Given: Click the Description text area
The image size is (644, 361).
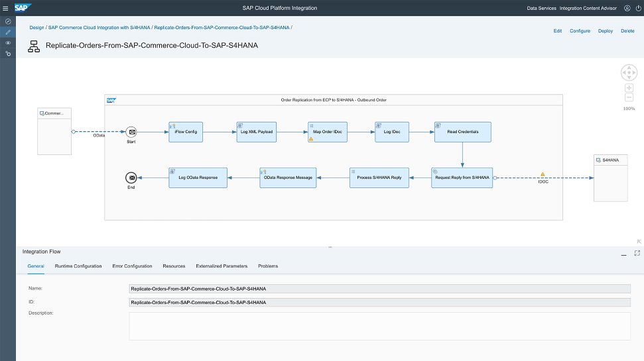Looking at the screenshot, I should pyautogui.click(x=379, y=326).
